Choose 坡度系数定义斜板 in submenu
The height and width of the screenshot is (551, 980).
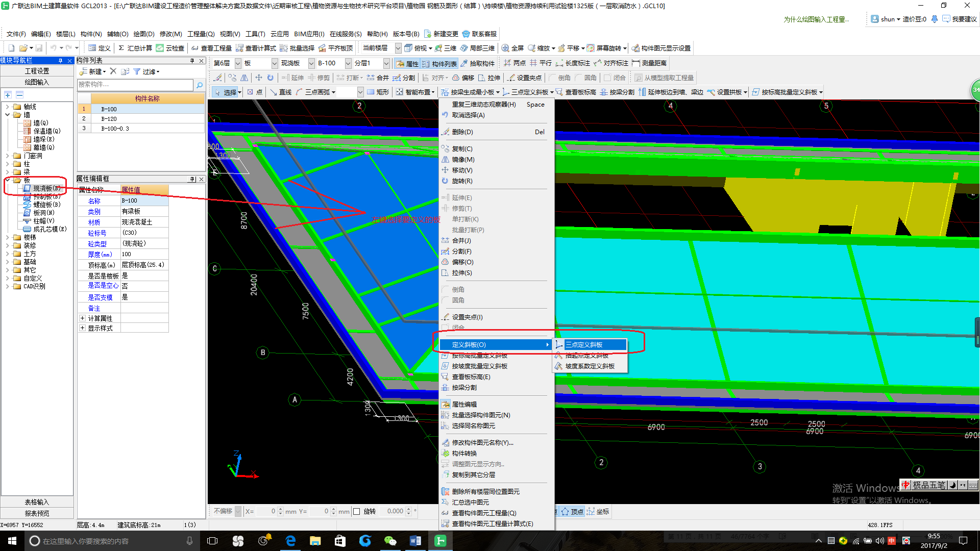tap(590, 366)
